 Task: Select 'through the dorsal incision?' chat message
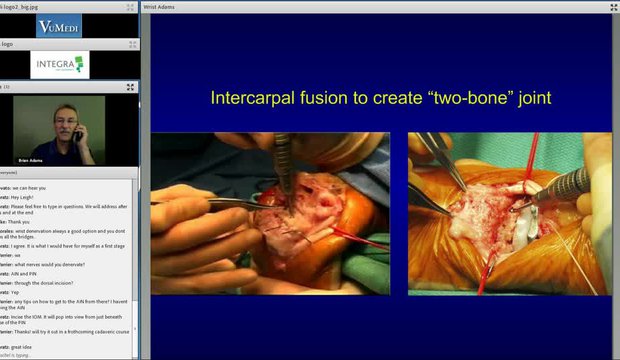tap(37, 283)
